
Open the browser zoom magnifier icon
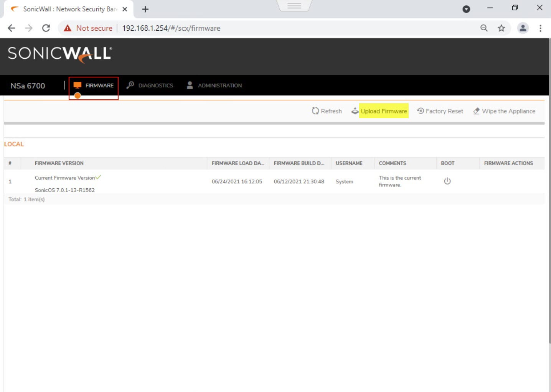click(x=484, y=28)
